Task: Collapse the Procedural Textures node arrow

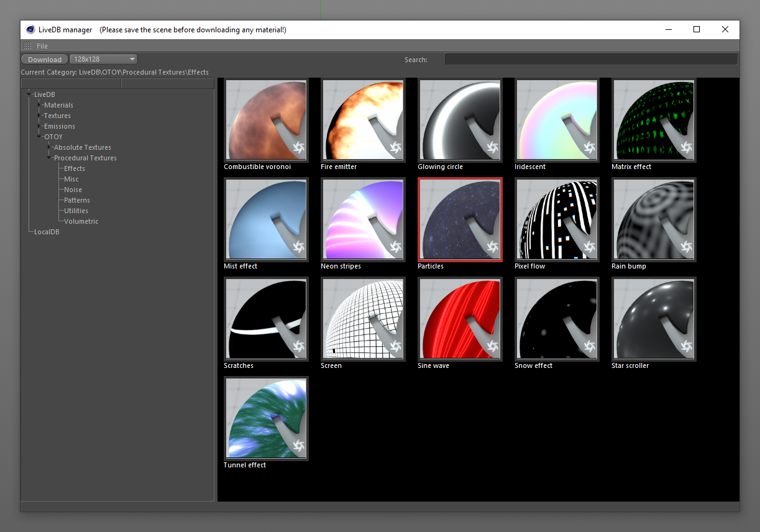Action: click(50, 158)
